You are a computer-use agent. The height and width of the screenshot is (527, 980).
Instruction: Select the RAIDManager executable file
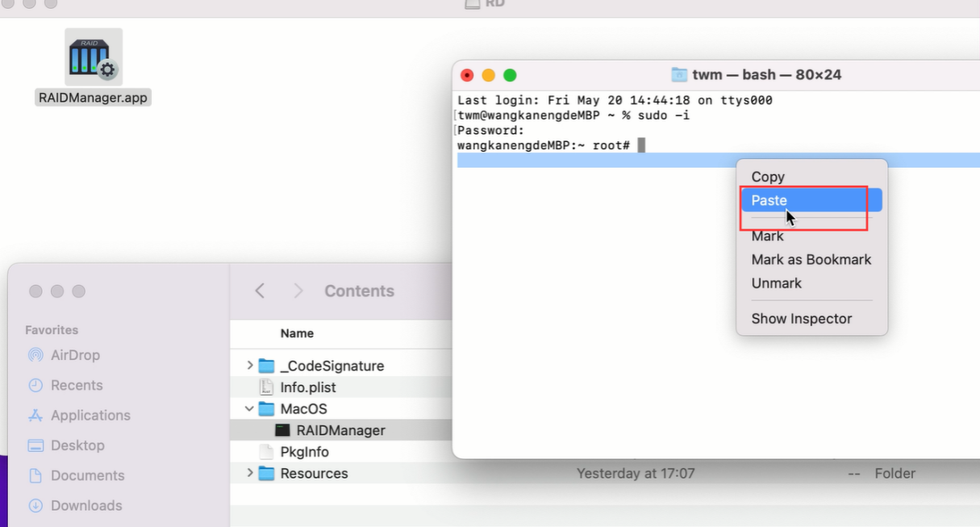tap(340, 430)
